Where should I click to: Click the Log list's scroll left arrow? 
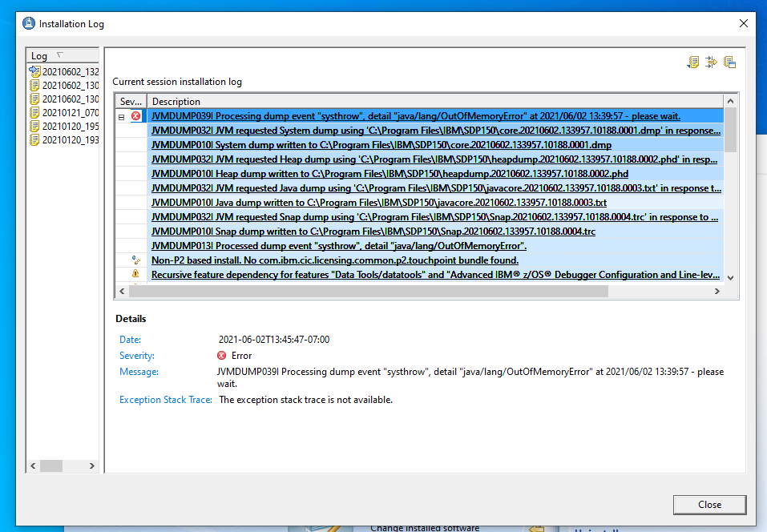(33, 465)
